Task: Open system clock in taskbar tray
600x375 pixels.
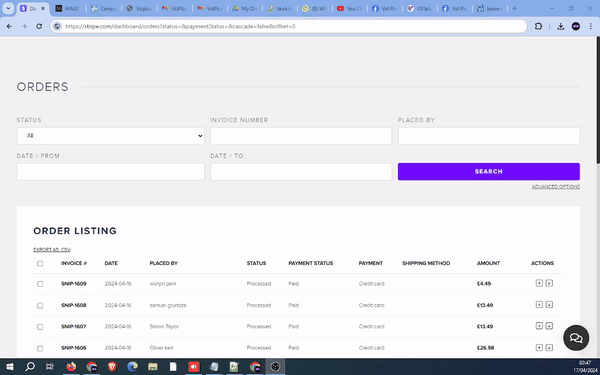Action: [585, 367]
